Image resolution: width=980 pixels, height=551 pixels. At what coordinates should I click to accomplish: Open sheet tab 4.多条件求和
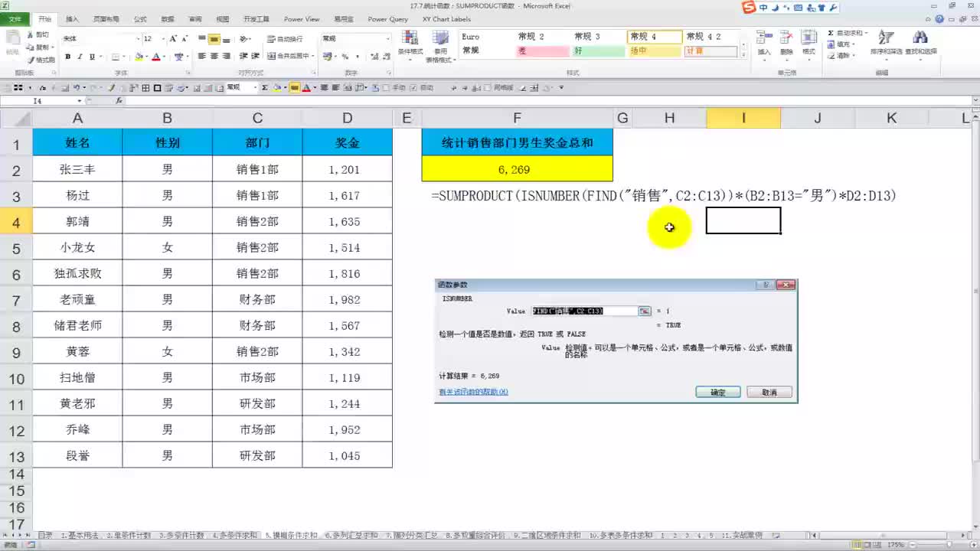pyautogui.click(x=234, y=536)
